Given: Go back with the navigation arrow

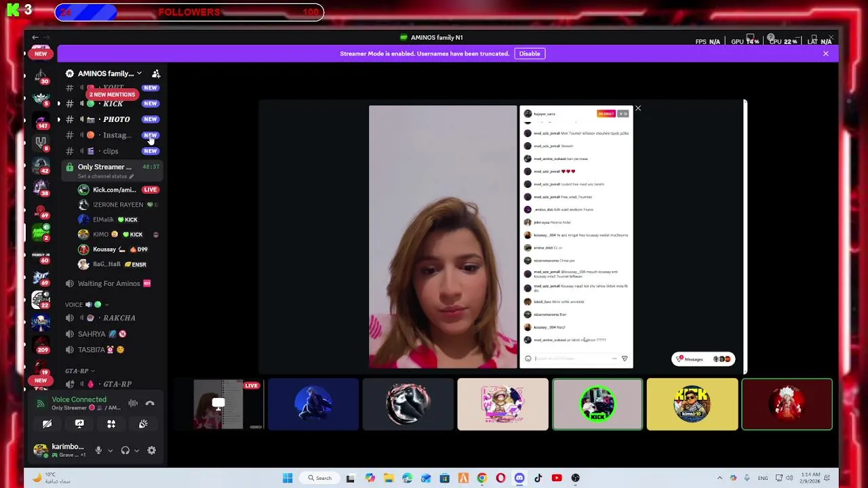Looking at the screenshot, I should pos(35,37).
